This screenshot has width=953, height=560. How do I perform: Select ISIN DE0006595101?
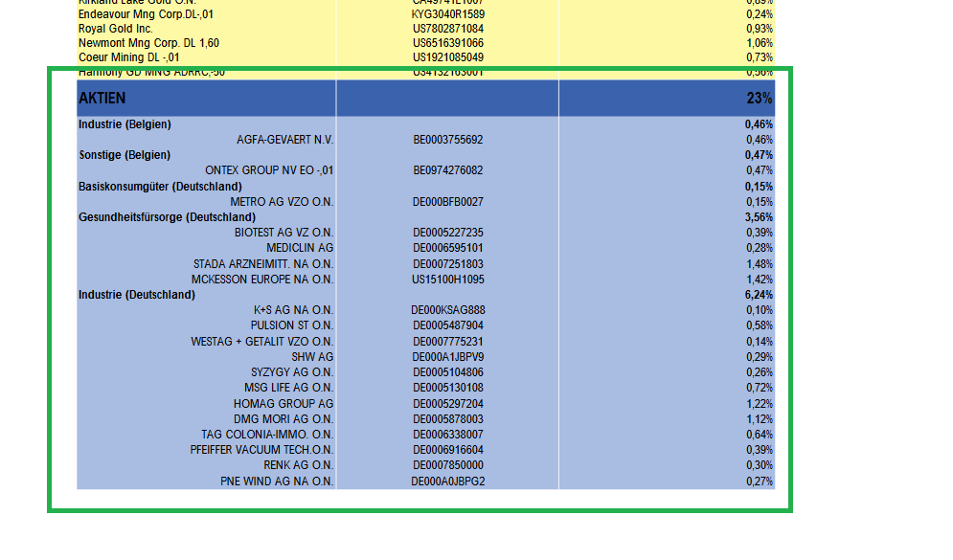click(448, 248)
